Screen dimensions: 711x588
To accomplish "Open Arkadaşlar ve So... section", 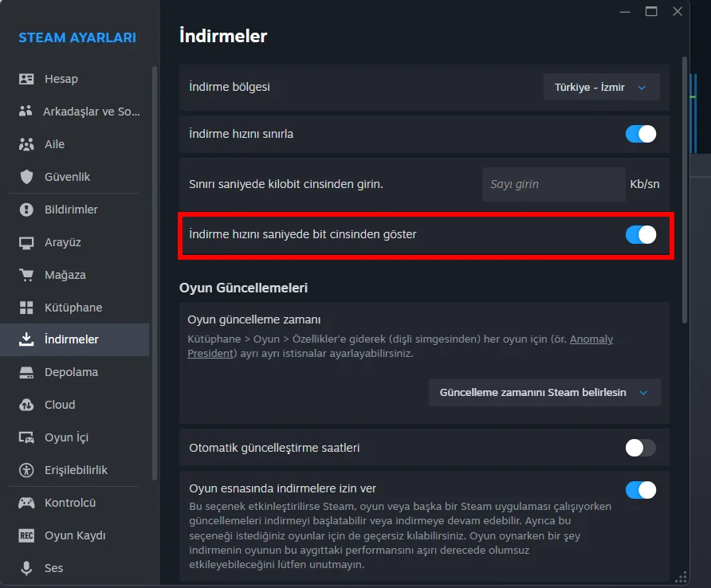I will 75,112.
